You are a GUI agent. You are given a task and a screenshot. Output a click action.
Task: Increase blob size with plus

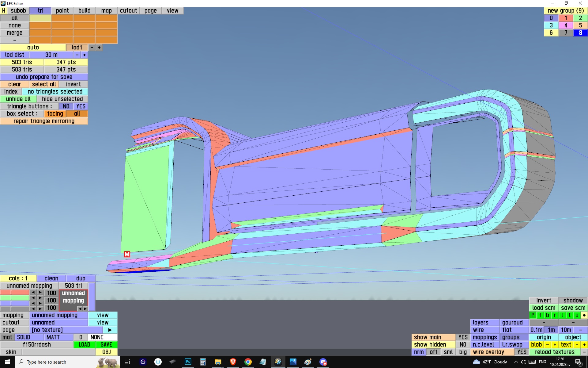pos(555,345)
